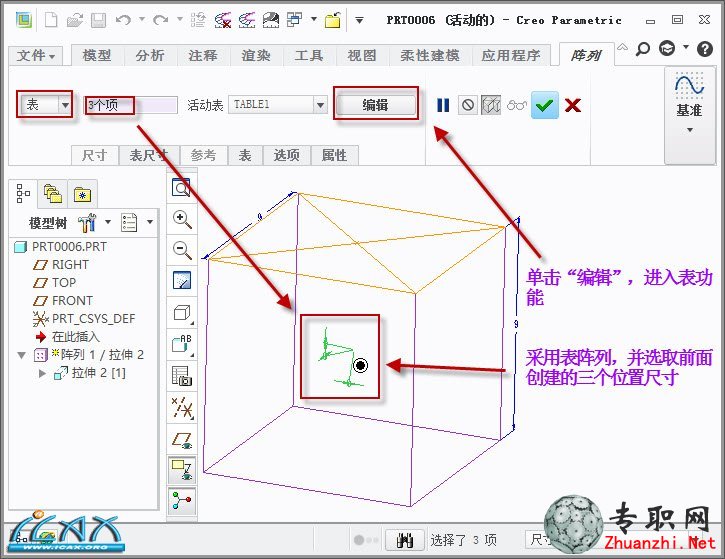Switch to the 柔性建模 ribbon tab
The width and height of the screenshot is (725, 559).
point(430,56)
